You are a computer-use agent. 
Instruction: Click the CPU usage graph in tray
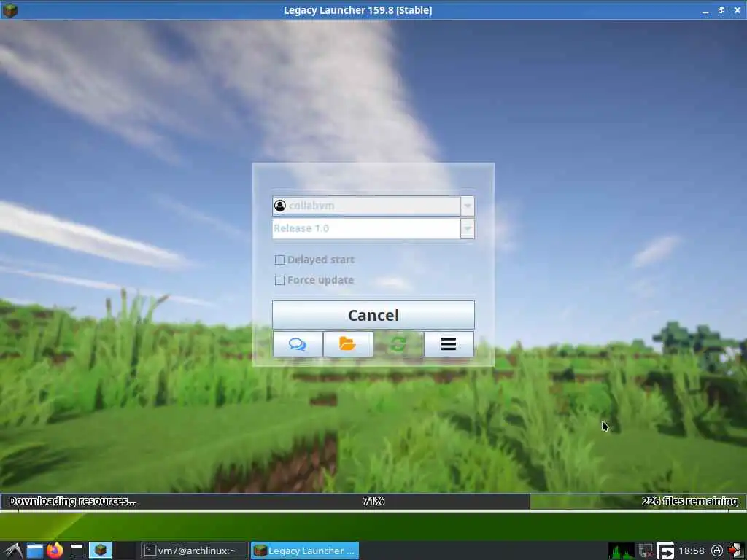coord(622,551)
